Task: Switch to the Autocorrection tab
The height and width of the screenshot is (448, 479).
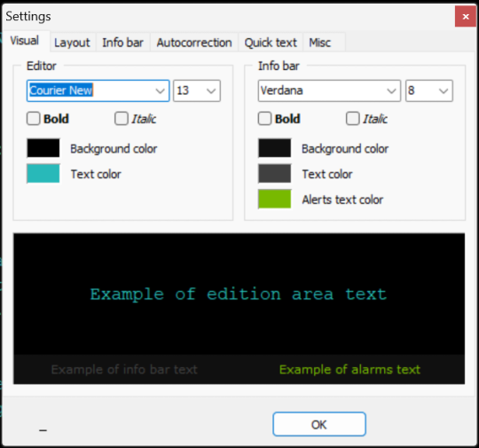Action: point(194,43)
